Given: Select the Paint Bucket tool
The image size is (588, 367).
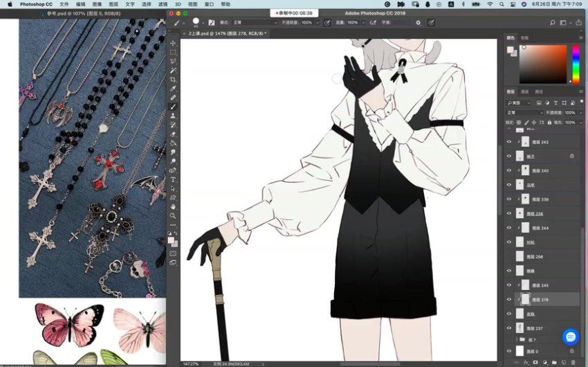Looking at the screenshot, I should tap(173, 143).
